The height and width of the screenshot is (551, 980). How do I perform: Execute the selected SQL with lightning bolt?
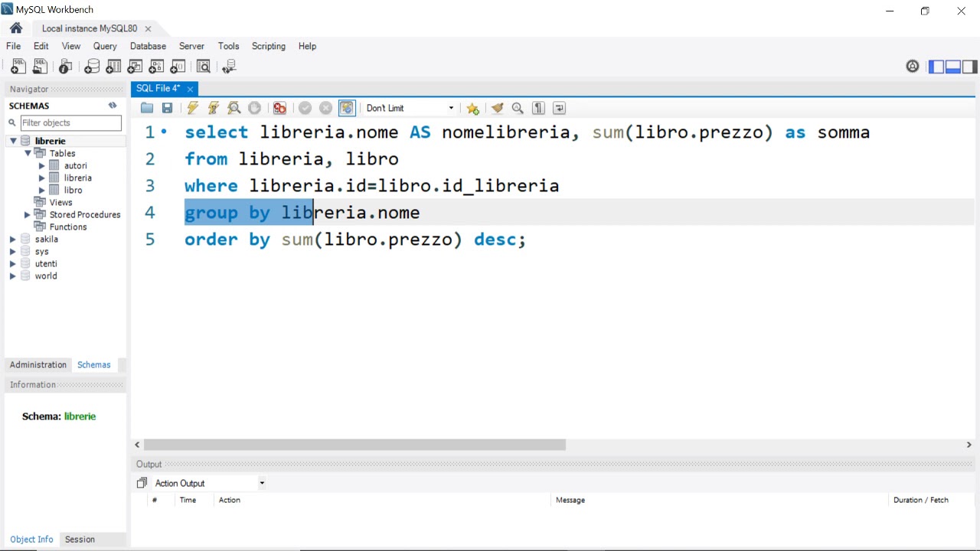[192, 108]
